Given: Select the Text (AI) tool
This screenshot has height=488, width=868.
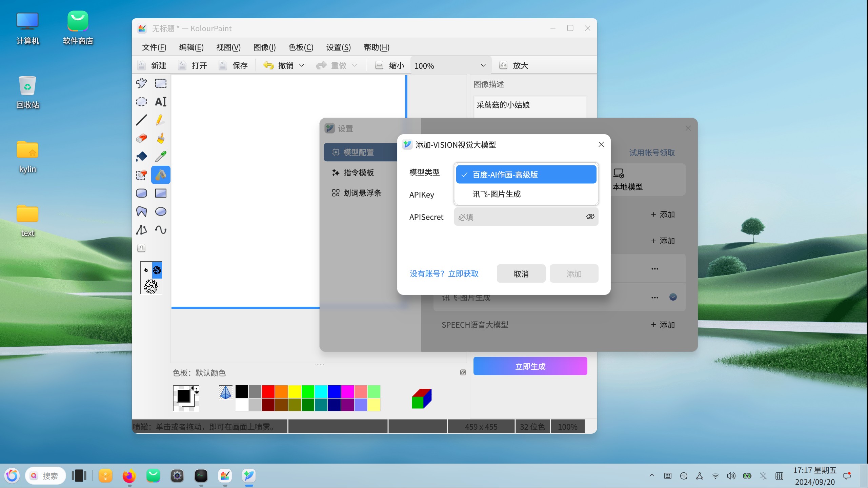Looking at the screenshot, I should click(161, 102).
